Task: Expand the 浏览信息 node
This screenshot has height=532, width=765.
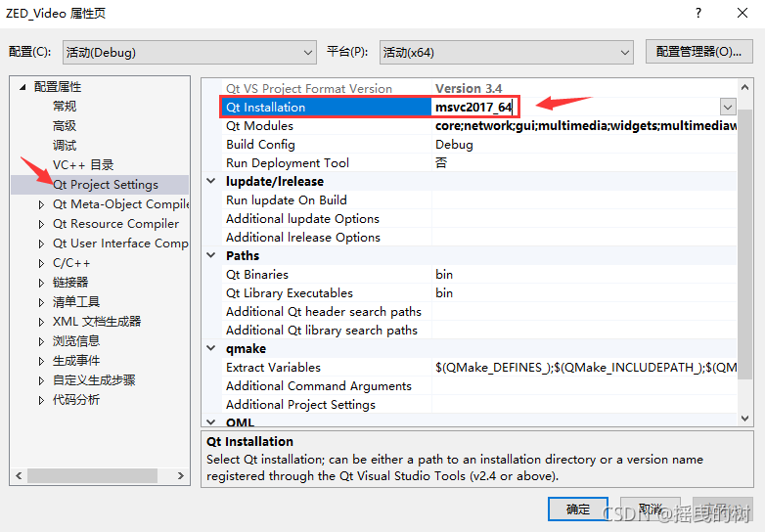Action: [x=41, y=341]
